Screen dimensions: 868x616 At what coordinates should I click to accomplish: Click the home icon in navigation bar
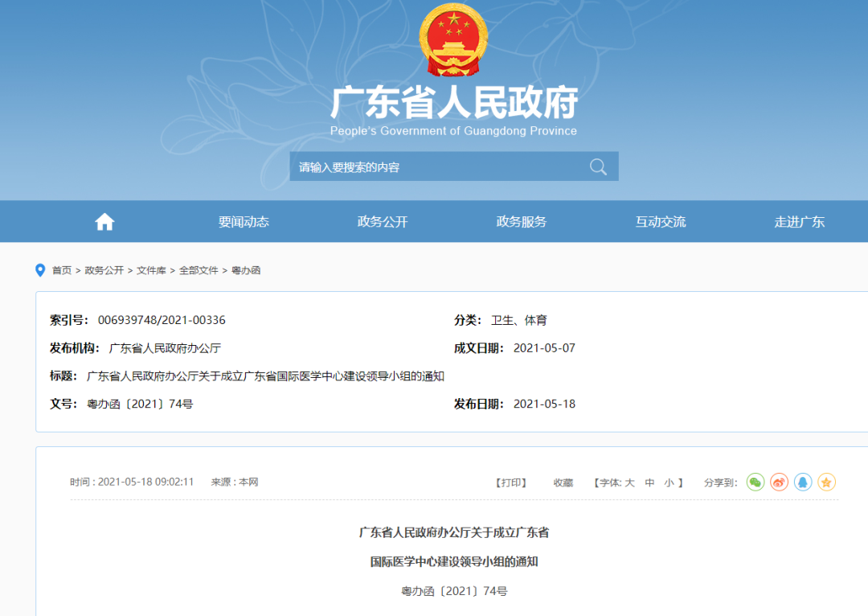[104, 222]
